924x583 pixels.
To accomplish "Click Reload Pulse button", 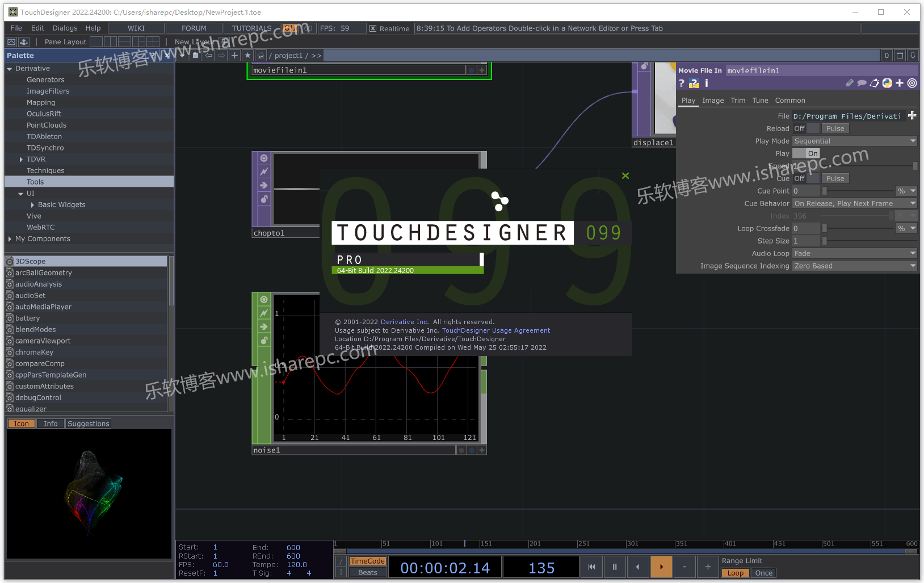I will tap(835, 129).
